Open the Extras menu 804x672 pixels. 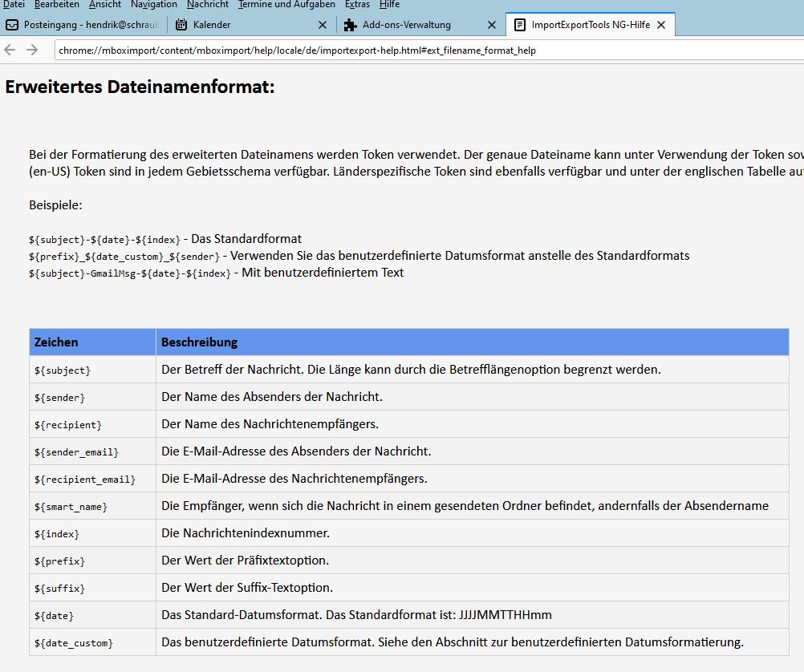coord(357,4)
